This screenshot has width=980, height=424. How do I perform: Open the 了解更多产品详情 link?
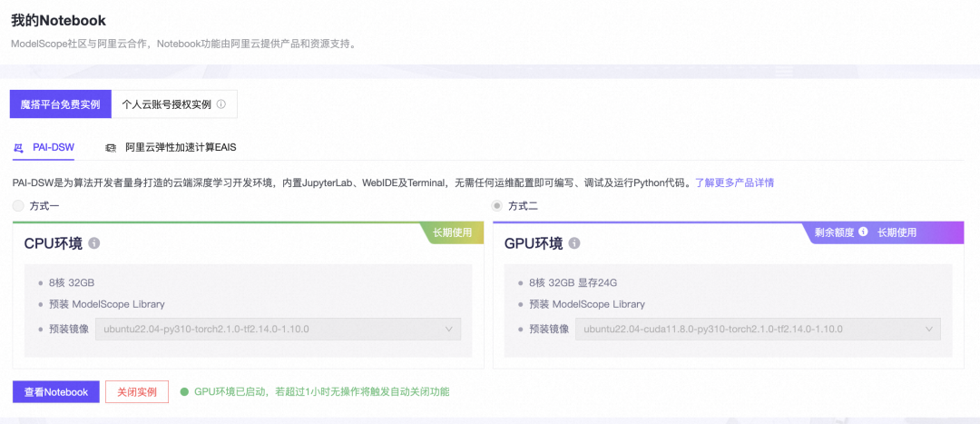point(735,183)
